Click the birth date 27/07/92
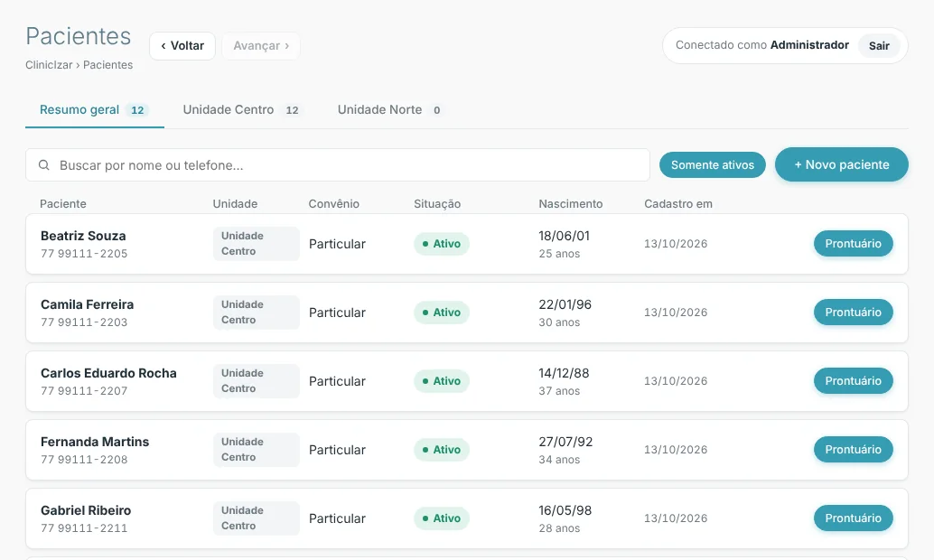Image resolution: width=934 pixels, height=560 pixels. (x=565, y=442)
